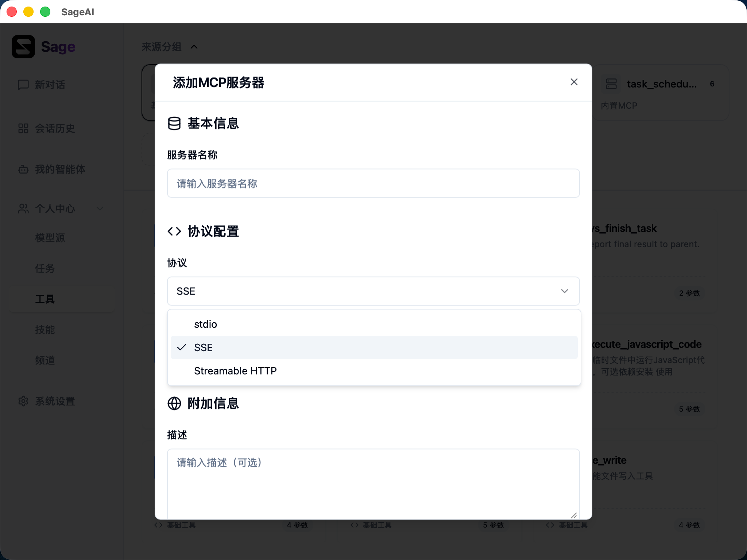Click the 系统设置 gear icon
Image resolution: width=747 pixels, height=560 pixels.
(23, 401)
